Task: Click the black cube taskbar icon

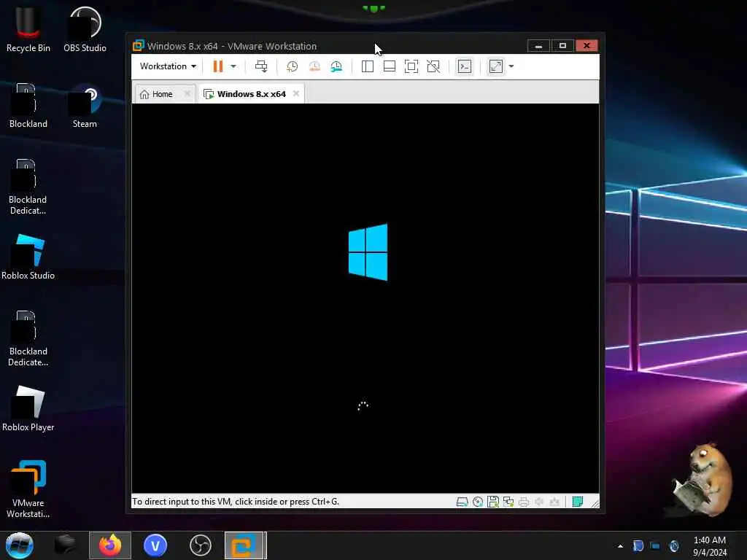Action: (65, 545)
